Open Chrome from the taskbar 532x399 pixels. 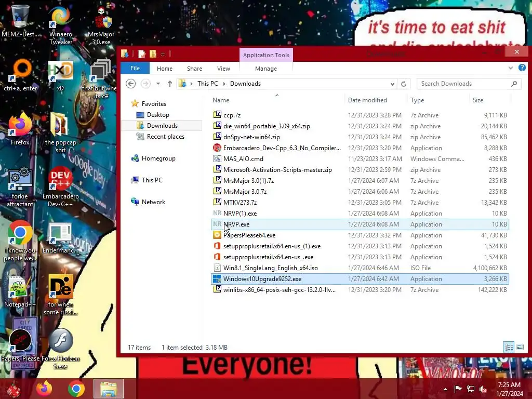[x=76, y=389]
